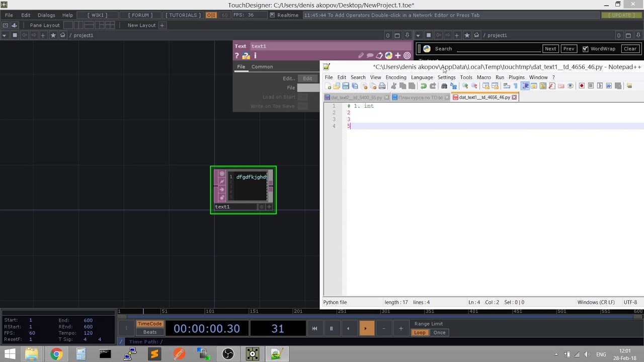This screenshot has width=644, height=362.
Task: Click the pencil icon in parameter panel header
Action: click(361, 56)
